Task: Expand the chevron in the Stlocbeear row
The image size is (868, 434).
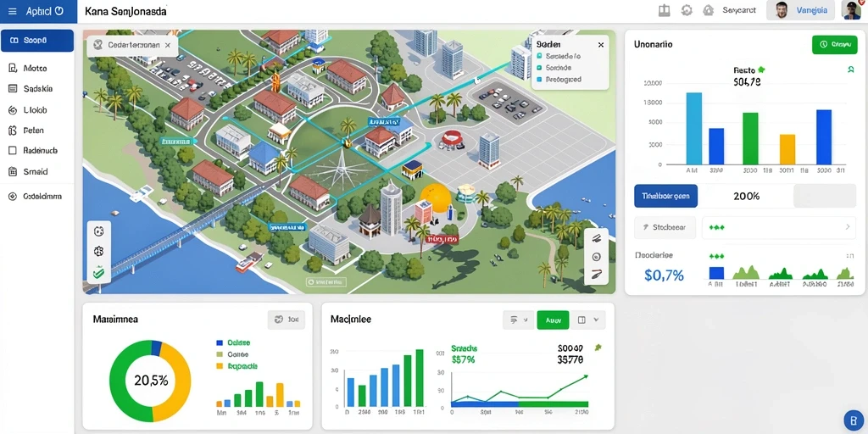Action: click(x=847, y=227)
